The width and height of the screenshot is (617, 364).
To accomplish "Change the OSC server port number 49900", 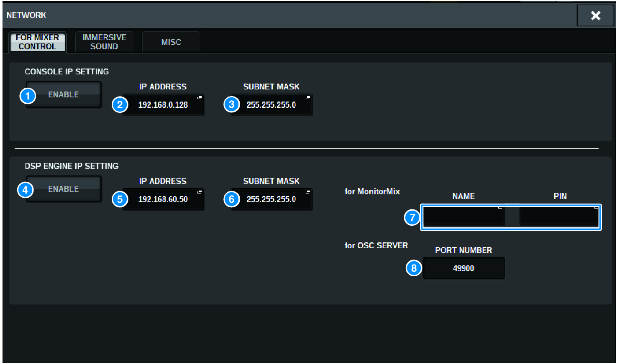I will [463, 268].
